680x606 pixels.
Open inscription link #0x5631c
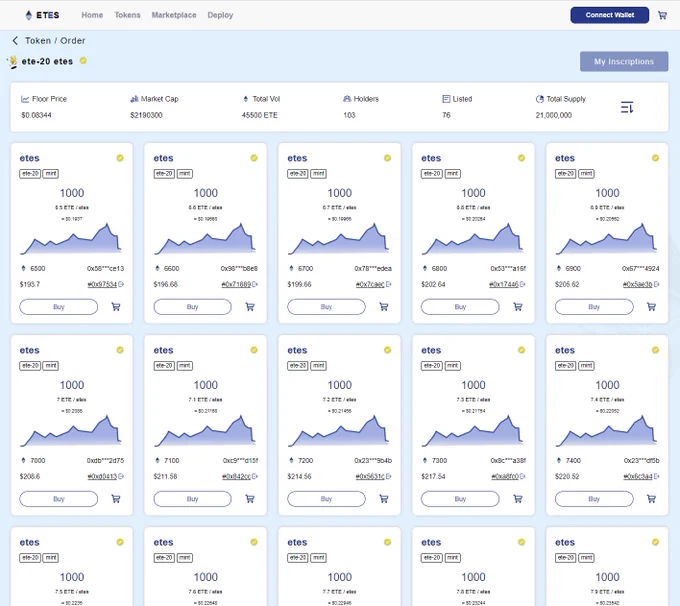[x=370, y=476]
